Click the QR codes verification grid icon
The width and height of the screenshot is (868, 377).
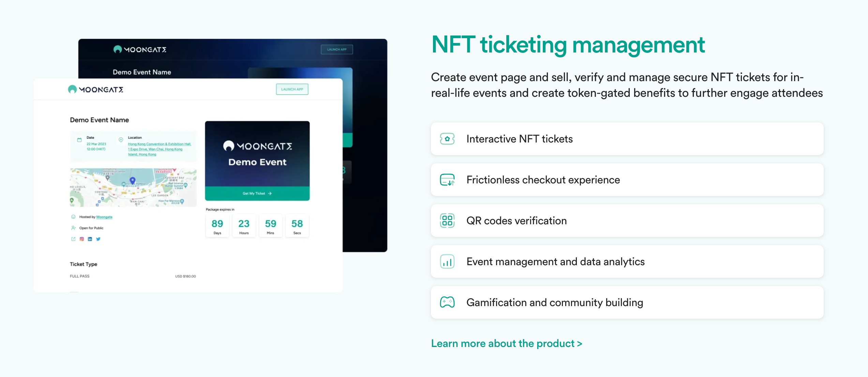(x=447, y=221)
